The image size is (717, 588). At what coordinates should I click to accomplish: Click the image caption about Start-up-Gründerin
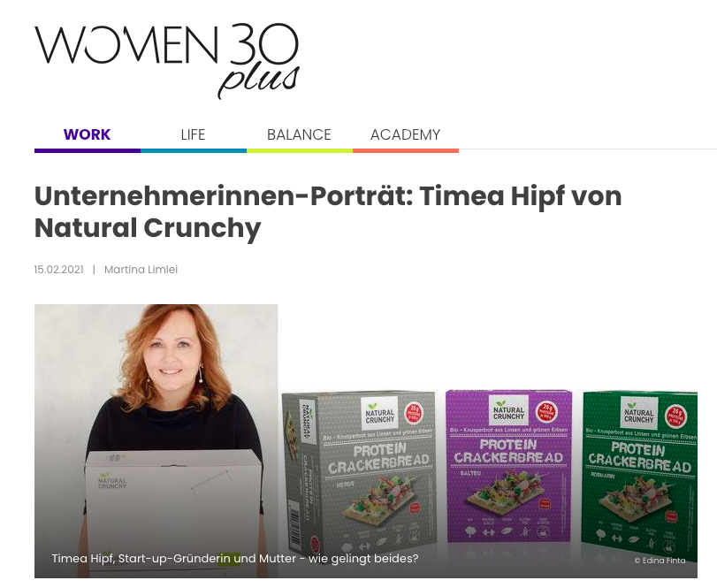click(x=235, y=558)
